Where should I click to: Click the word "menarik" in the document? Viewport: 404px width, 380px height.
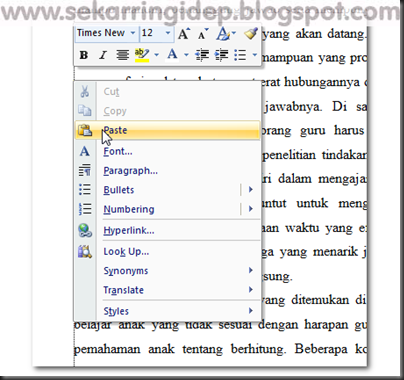336,252
